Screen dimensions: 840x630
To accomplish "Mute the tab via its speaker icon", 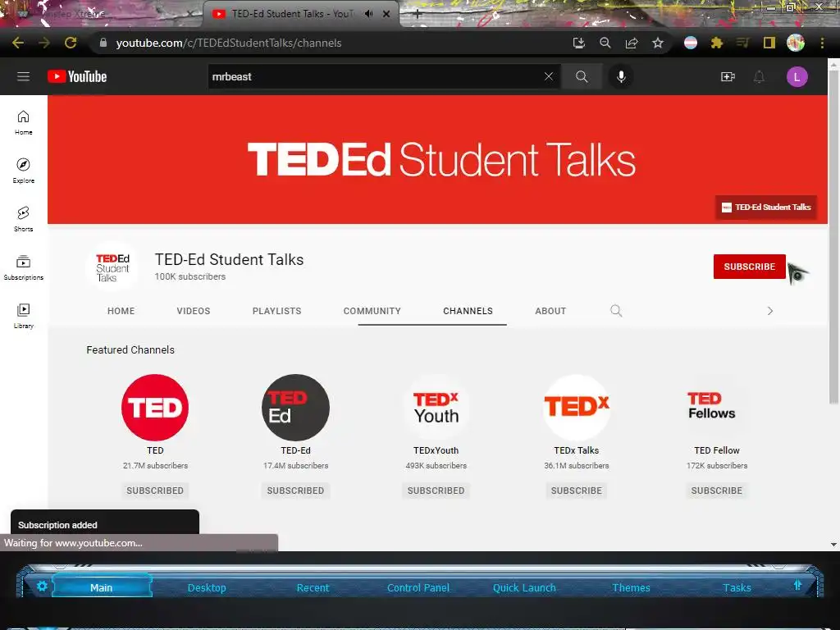I will tap(368, 14).
